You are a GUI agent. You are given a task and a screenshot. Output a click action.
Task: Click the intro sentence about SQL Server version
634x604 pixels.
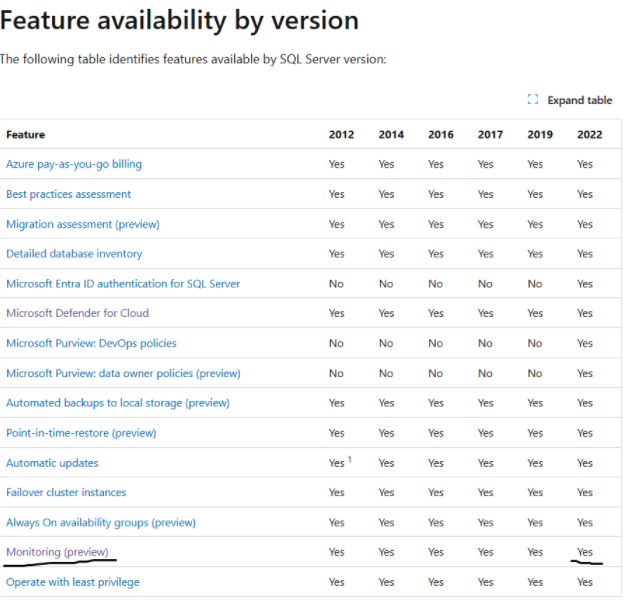(x=193, y=59)
